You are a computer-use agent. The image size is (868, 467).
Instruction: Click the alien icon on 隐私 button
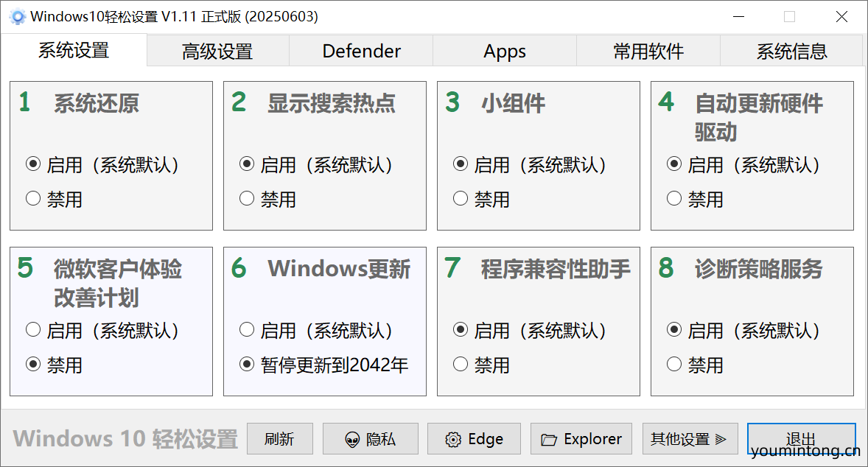[352, 440]
